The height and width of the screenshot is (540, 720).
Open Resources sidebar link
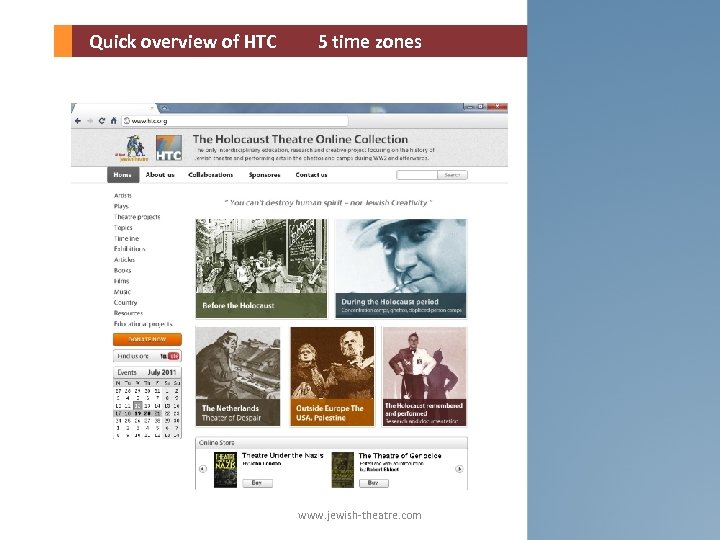[129, 313]
